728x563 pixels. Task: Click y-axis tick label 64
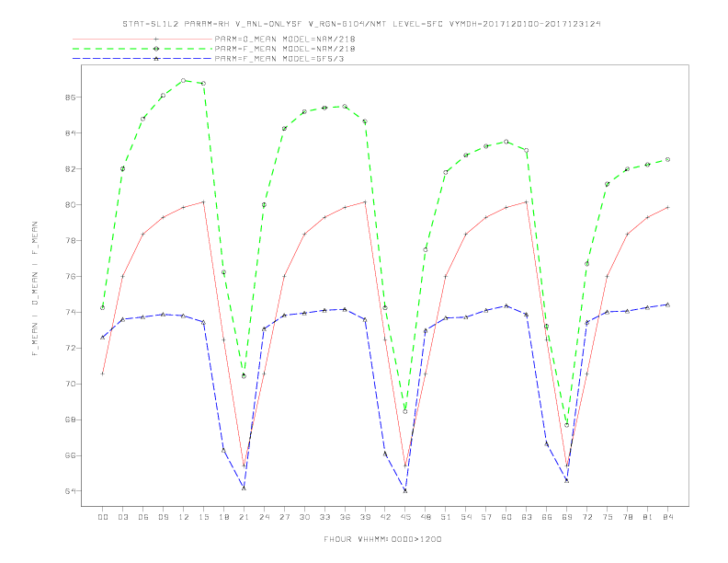pos(69,491)
